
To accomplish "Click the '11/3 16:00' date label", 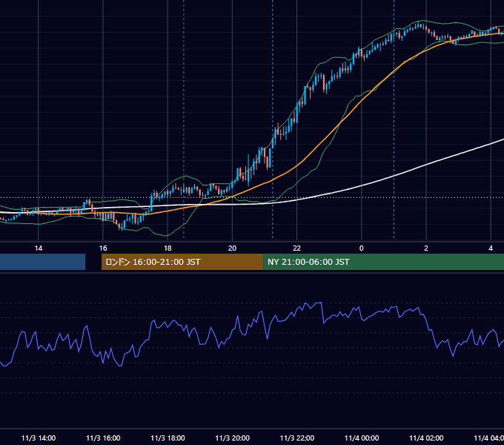I will 103,438.
